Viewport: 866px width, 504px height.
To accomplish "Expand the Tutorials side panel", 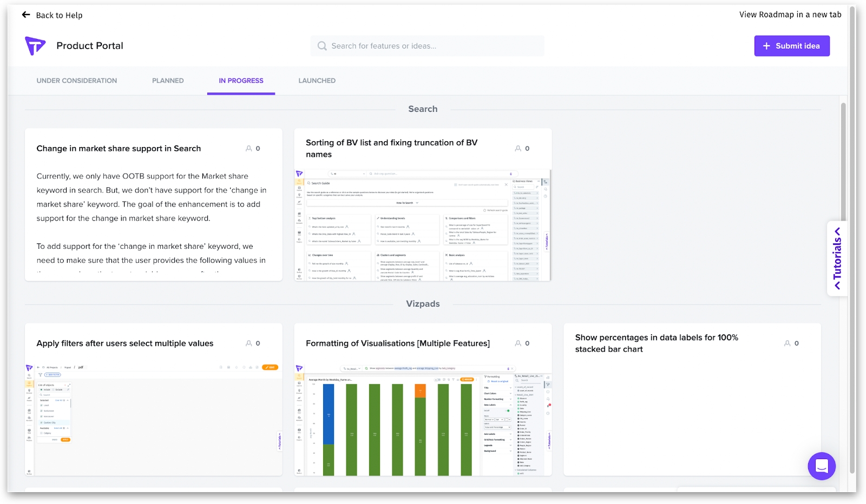I will (837, 258).
